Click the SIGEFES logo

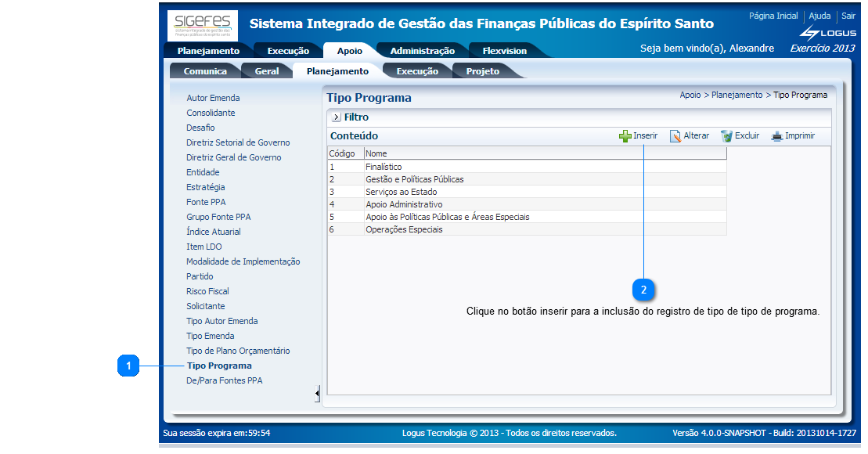[x=192, y=26]
